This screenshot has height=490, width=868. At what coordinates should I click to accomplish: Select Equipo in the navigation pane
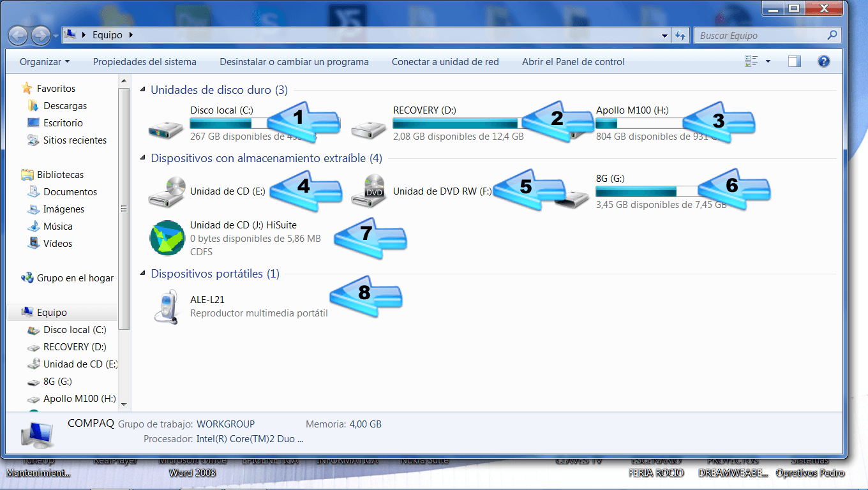pos(63,312)
